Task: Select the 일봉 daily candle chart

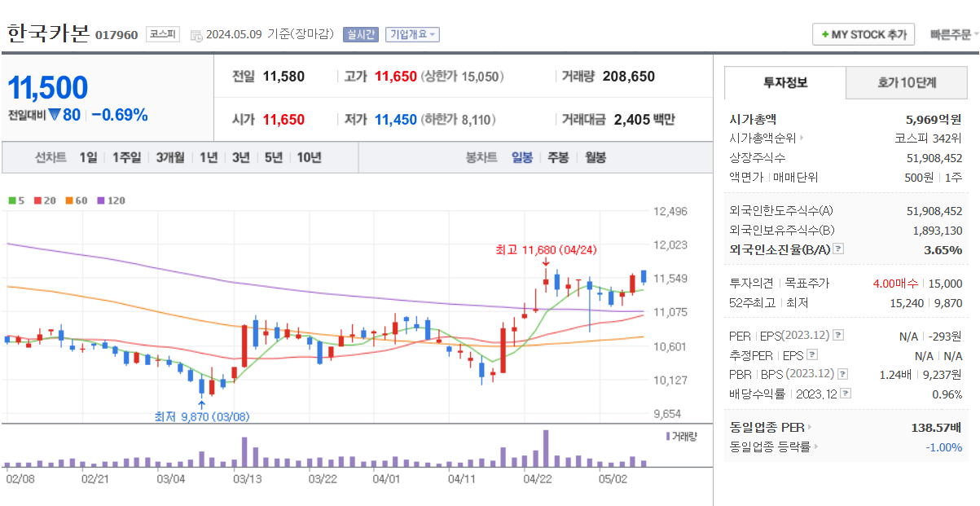Action: pyautogui.click(x=522, y=157)
